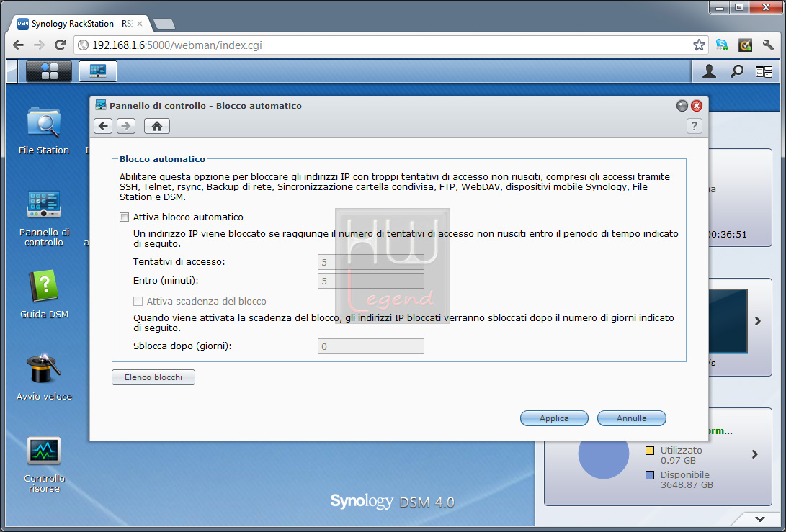
Task: Enable Attiva blocco automatico checkbox
Action: 125,217
